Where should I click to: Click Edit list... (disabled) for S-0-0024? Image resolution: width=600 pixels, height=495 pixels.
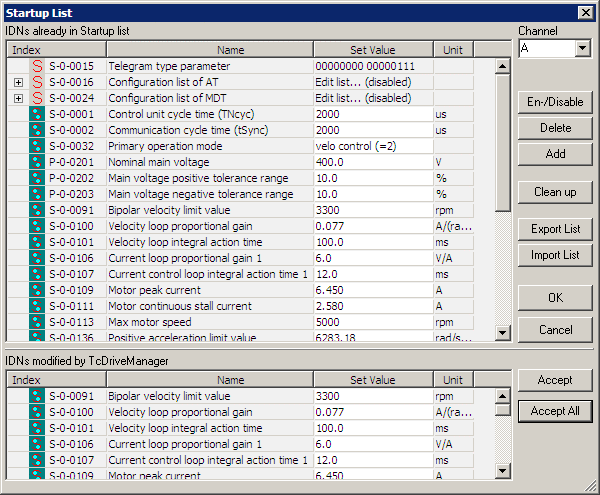[363, 98]
